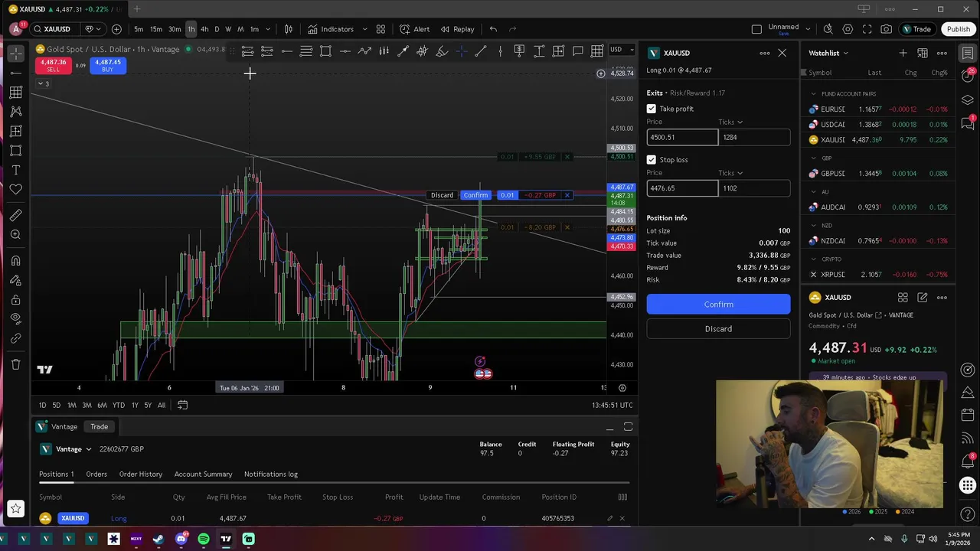
Task: Collapse the FUND ACCOUNT PAIRS section
Action: [813, 94]
